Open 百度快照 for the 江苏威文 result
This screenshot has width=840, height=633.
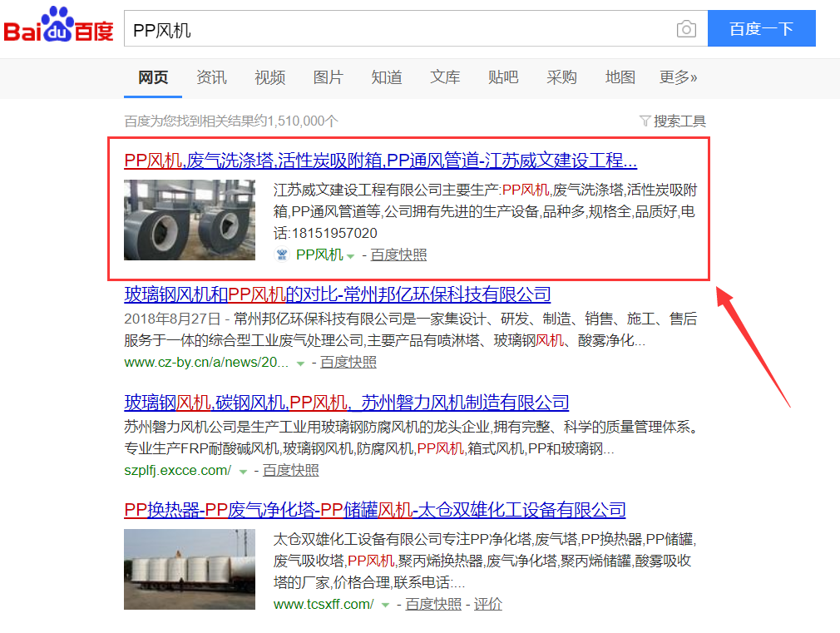pos(398,255)
